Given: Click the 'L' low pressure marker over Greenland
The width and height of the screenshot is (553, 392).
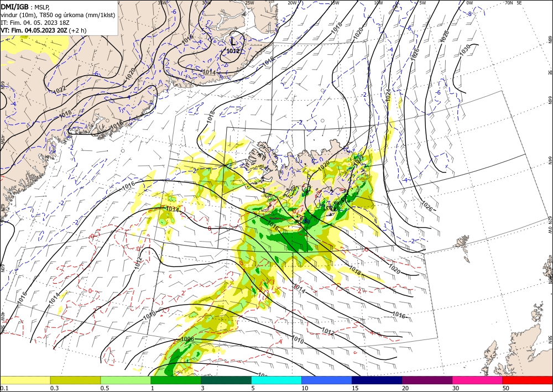Looking at the screenshot, I should click(x=233, y=43).
